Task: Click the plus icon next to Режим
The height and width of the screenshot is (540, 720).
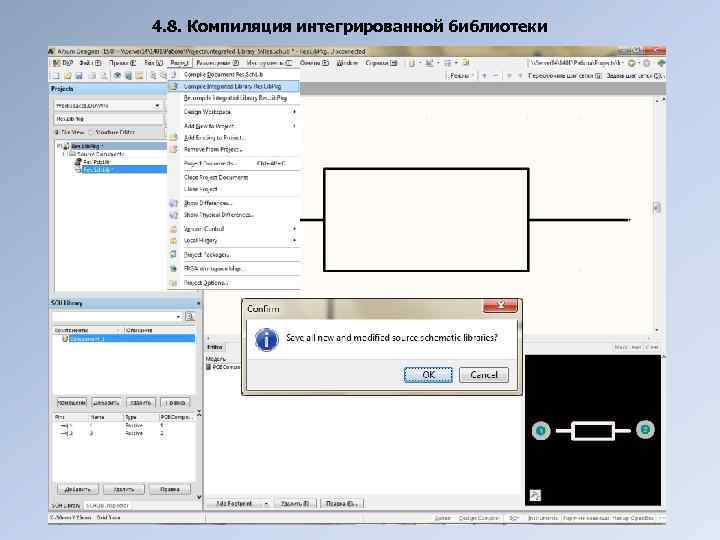Action: coord(485,76)
